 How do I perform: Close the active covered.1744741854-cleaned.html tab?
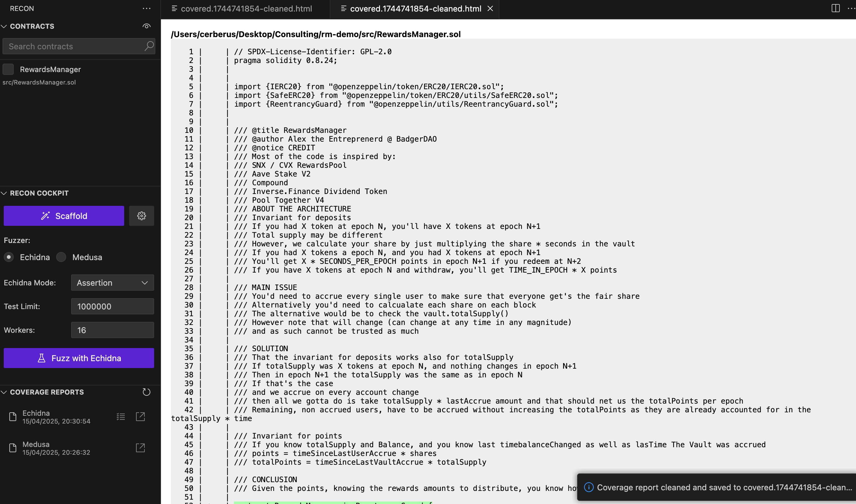tap(490, 8)
